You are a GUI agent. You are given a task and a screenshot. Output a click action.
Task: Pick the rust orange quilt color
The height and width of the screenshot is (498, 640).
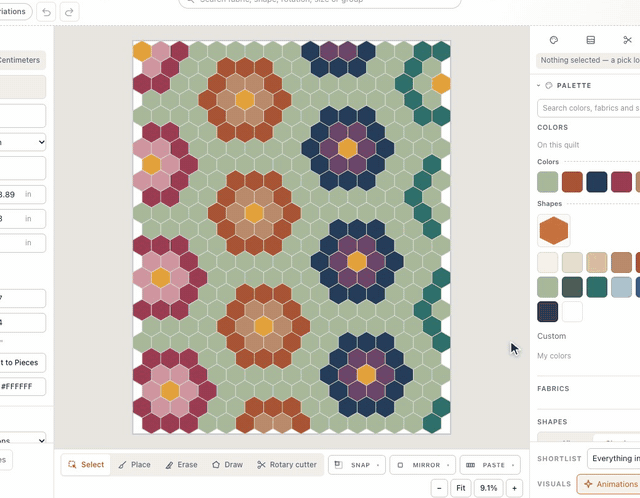click(572, 182)
